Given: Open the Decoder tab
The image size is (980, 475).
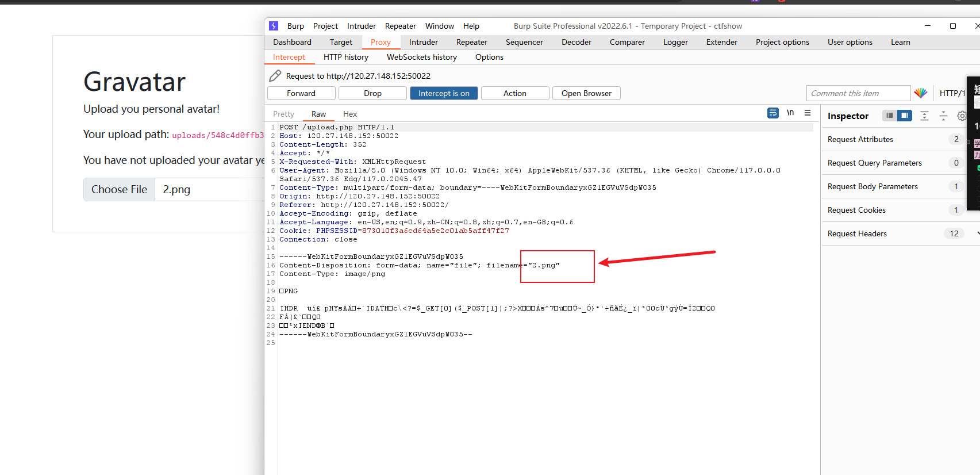Looking at the screenshot, I should 577,42.
